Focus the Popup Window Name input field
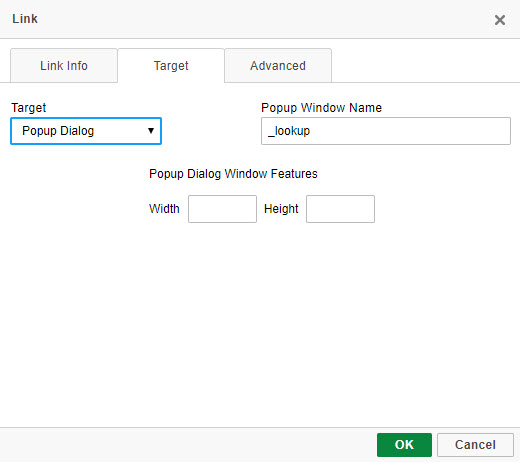The width and height of the screenshot is (520, 462). coord(386,131)
